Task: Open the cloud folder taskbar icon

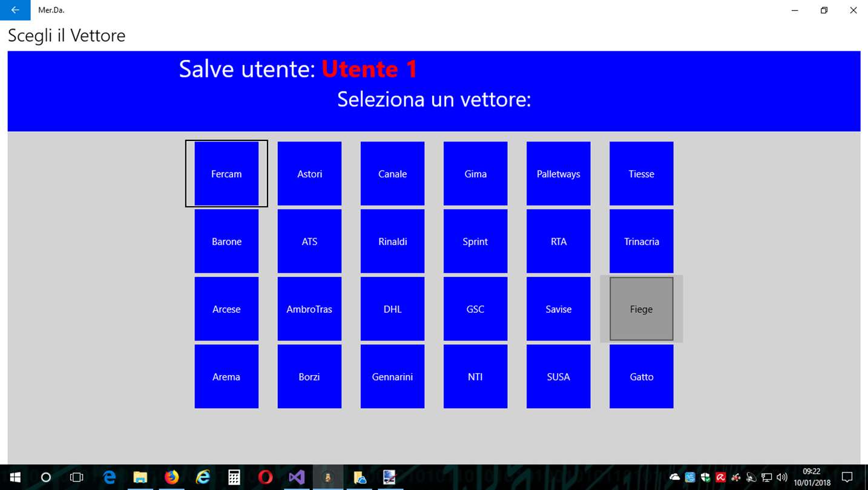Action: click(360, 477)
